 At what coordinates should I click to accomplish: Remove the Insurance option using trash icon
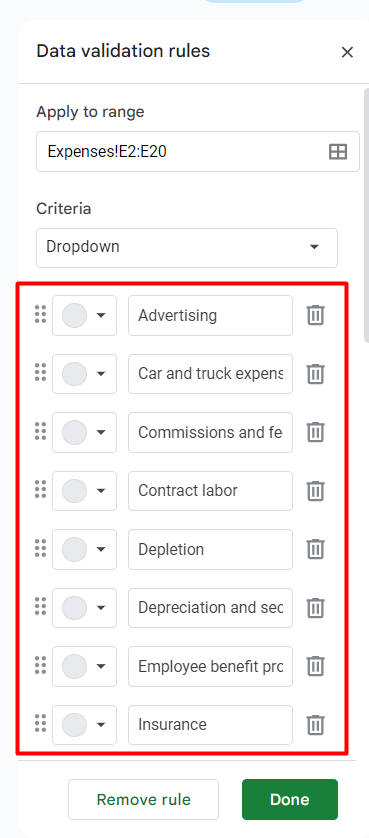pyautogui.click(x=316, y=725)
